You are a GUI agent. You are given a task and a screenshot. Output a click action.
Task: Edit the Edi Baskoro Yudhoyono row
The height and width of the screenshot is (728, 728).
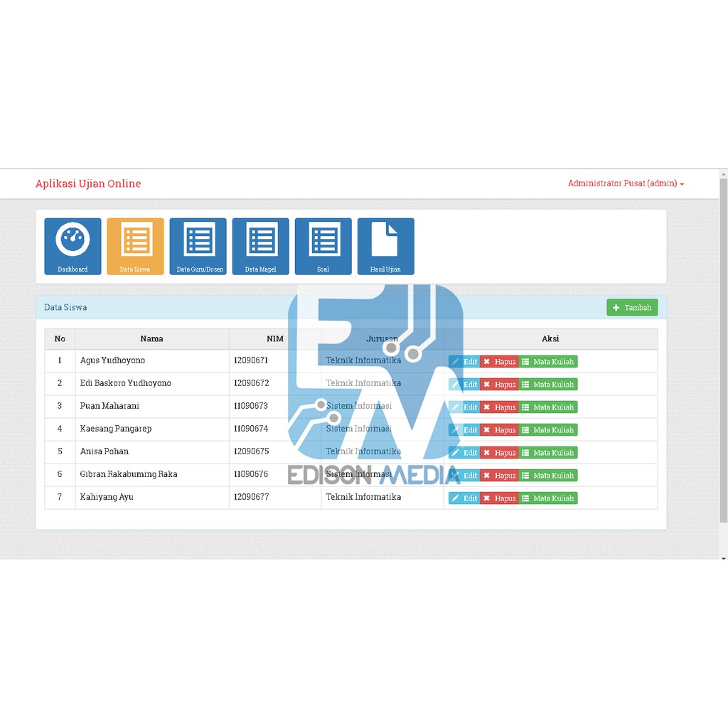pyautogui.click(x=464, y=385)
